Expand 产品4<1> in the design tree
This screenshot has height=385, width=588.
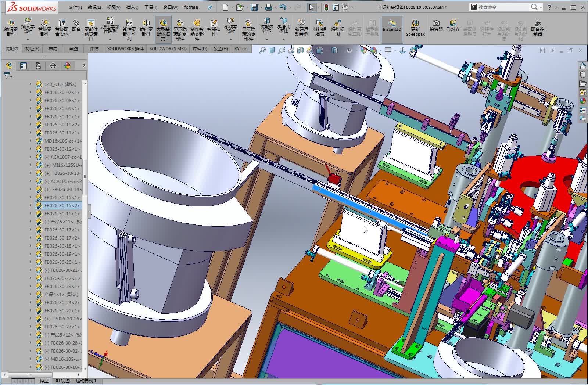point(30,294)
